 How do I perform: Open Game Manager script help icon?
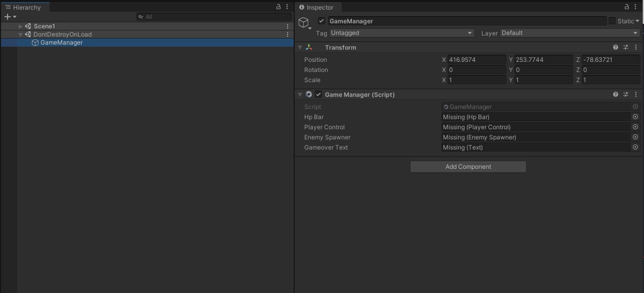coord(616,94)
